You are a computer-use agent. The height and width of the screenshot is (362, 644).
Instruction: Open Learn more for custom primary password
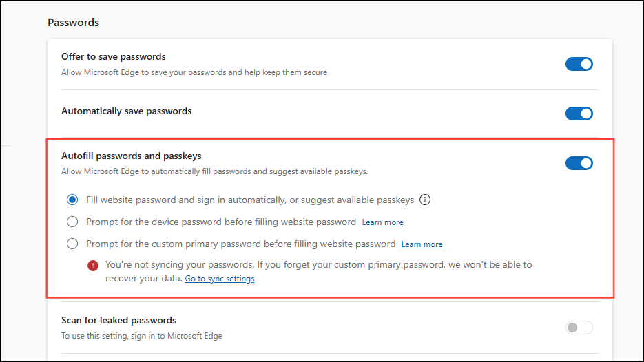click(422, 244)
